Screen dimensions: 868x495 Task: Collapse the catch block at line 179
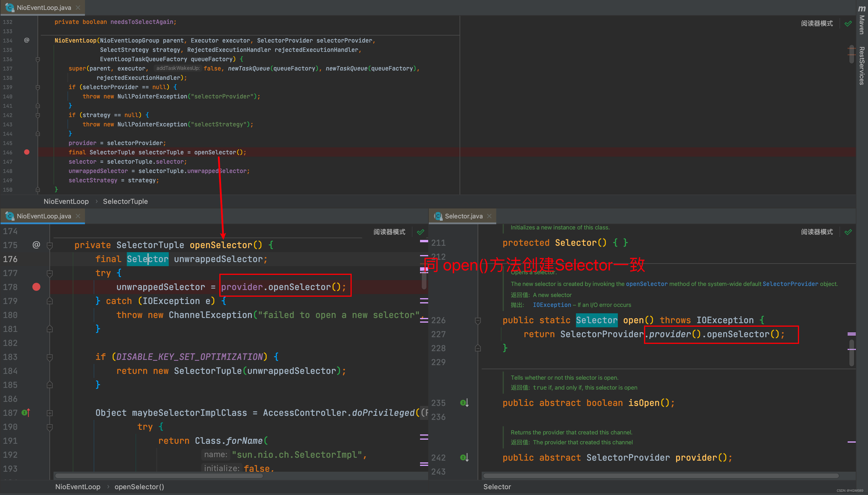[49, 301]
